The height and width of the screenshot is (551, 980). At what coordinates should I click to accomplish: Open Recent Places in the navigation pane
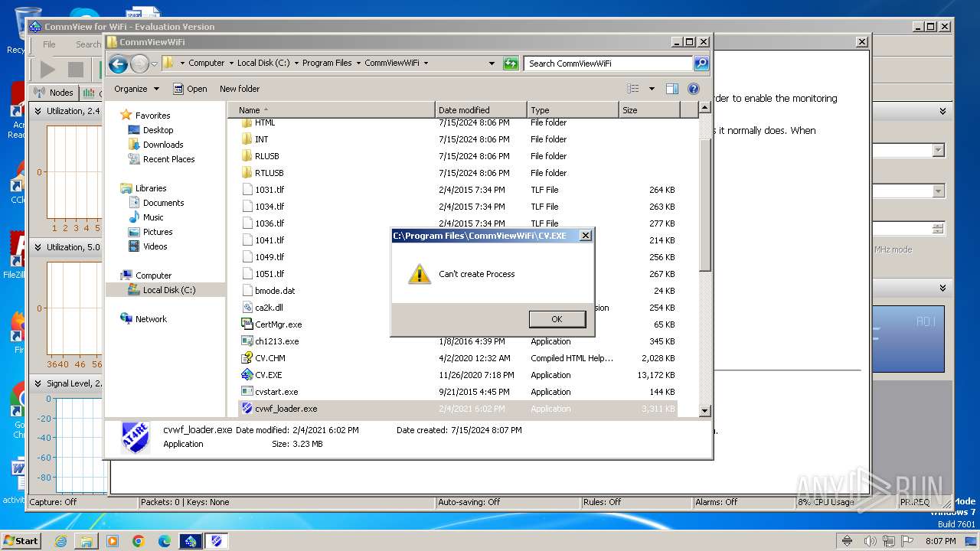(x=168, y=159)
